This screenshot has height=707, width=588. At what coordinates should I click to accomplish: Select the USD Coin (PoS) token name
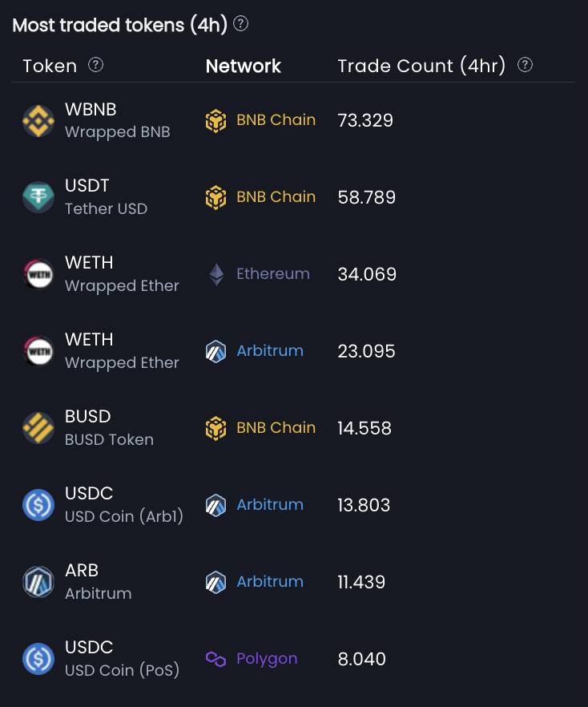[122, 670]
